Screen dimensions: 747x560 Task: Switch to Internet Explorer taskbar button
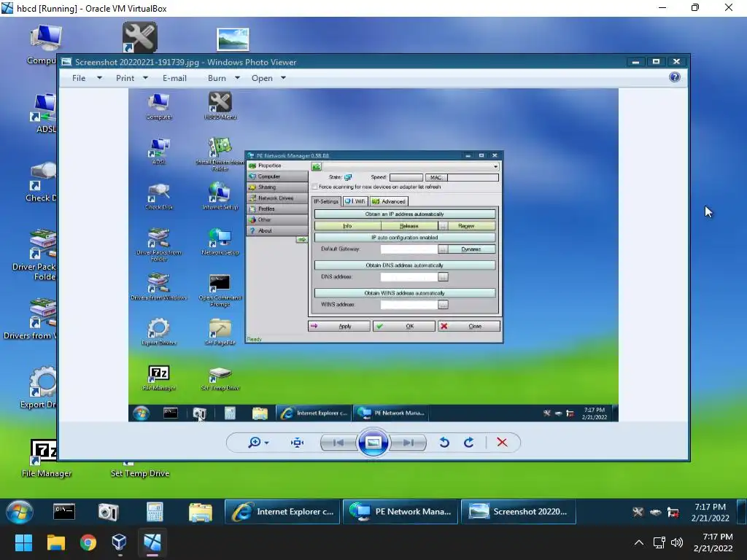(282, 512)
